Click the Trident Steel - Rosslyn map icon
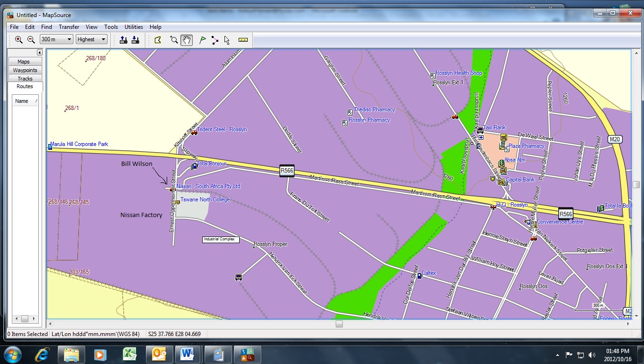The width and height of the screenshot is (644, 364). point(194,132)
